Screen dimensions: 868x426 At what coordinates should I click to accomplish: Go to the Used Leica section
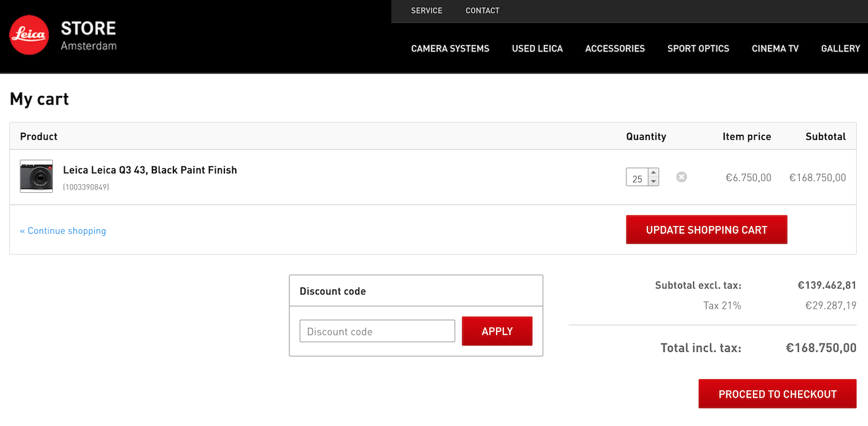[537, 48]
